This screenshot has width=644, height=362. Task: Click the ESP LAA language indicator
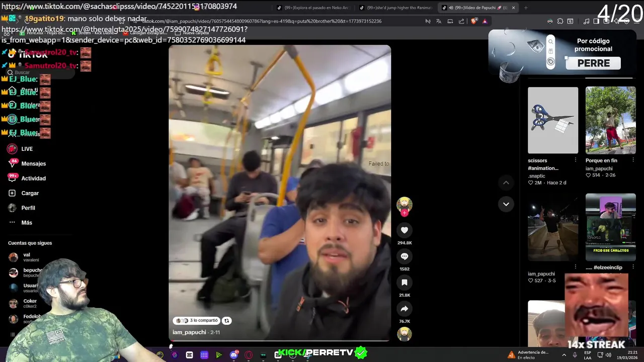click(588, 355)
